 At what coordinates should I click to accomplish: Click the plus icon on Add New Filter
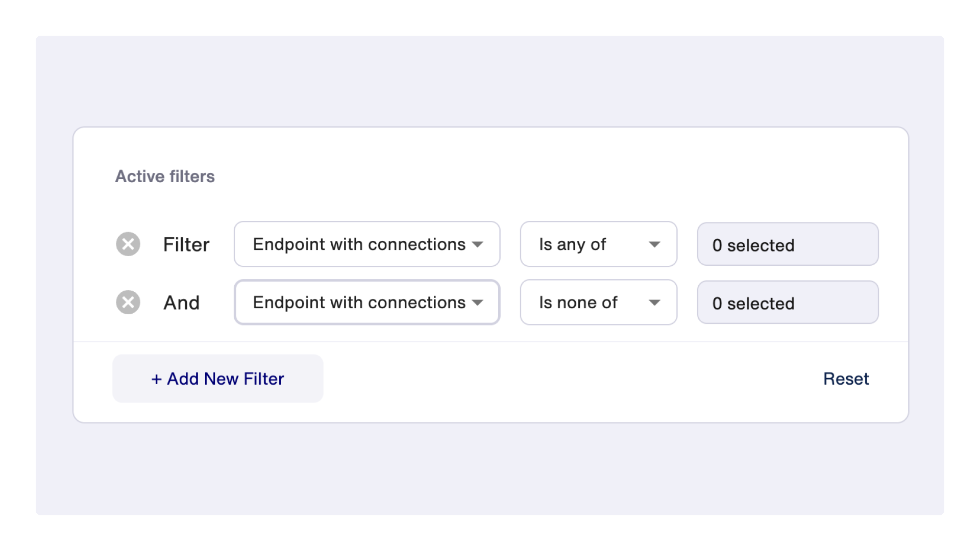pyautogui.click(x=156, y=379)
